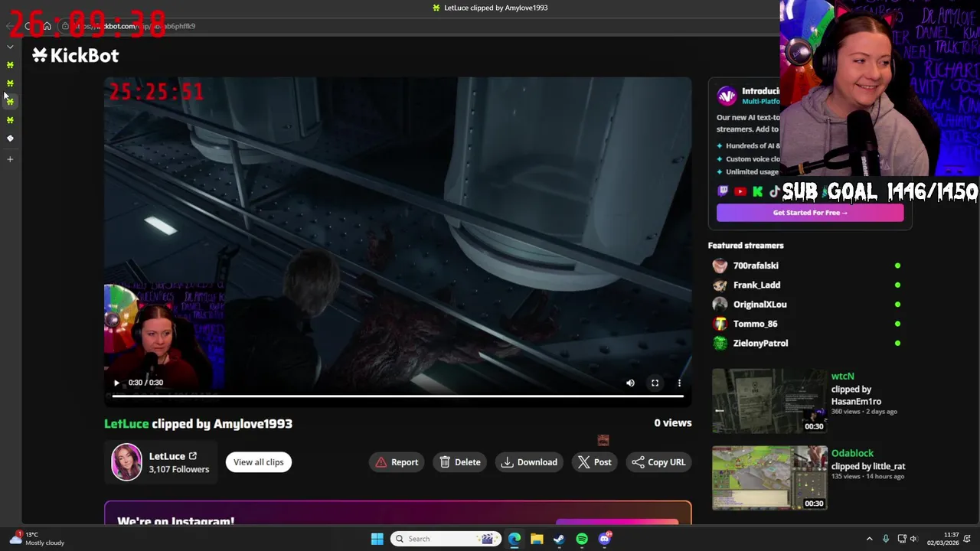The image size is (980, 551).
Task: Switch to fourth KickBot vertical tab
Action: pos(10,120)
